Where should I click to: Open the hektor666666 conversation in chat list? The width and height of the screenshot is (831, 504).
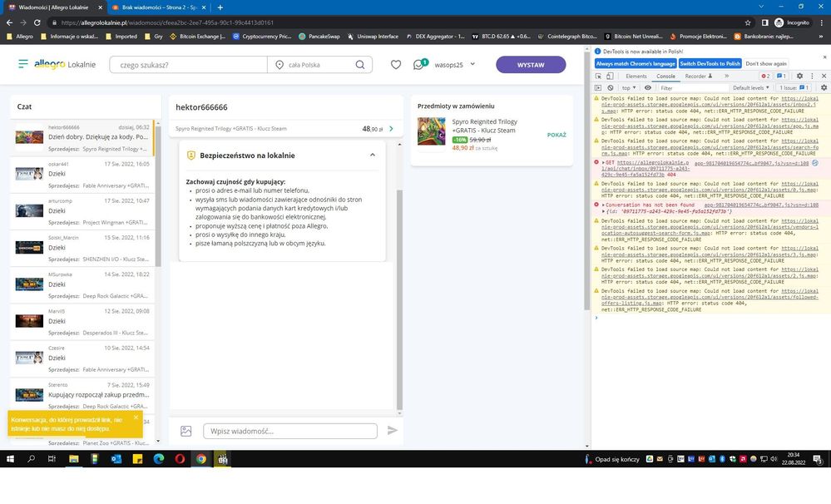82,138
